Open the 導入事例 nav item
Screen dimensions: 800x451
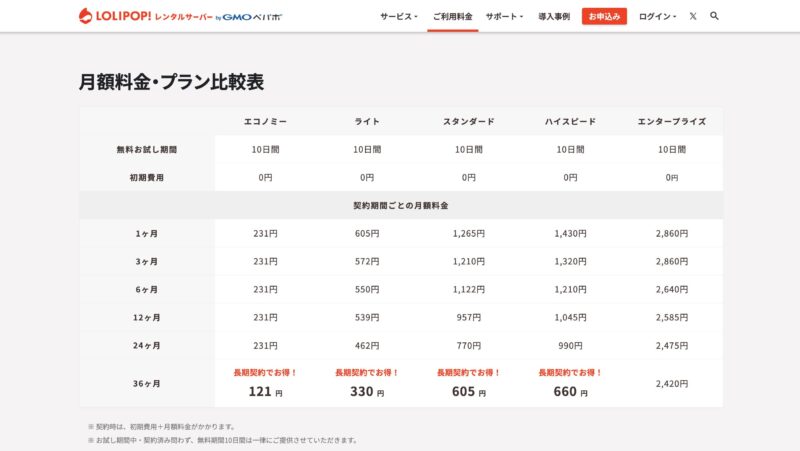pos(554,16)
